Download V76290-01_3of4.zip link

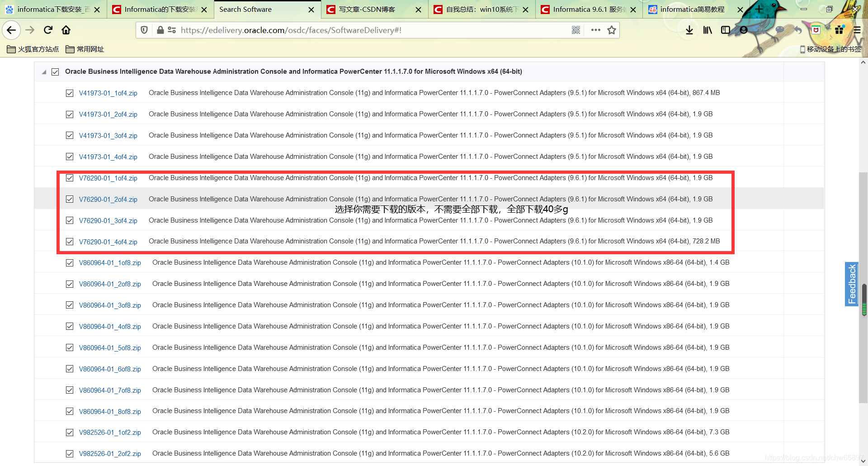[x=108, y=221]
